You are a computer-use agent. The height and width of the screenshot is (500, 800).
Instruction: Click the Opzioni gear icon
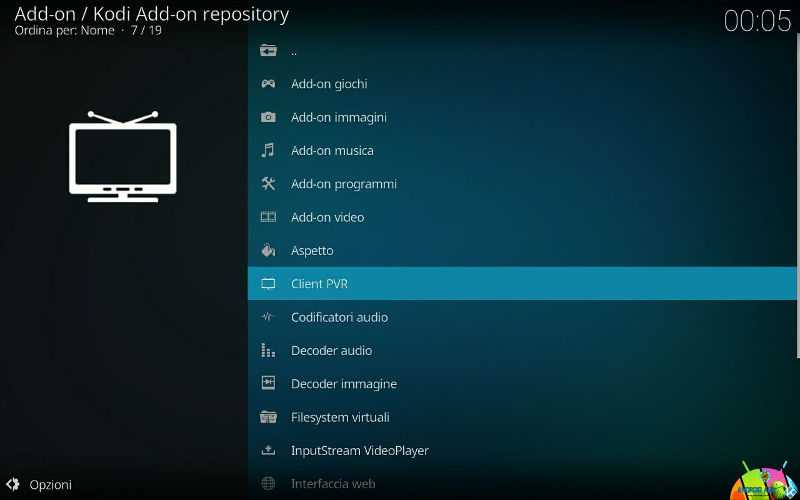[13, 484]
